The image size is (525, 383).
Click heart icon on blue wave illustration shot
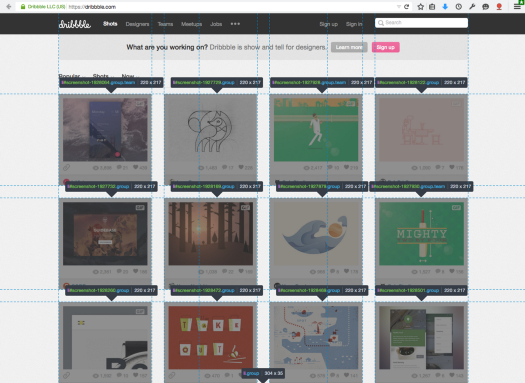pyautogui.click(x=347, y=271)
